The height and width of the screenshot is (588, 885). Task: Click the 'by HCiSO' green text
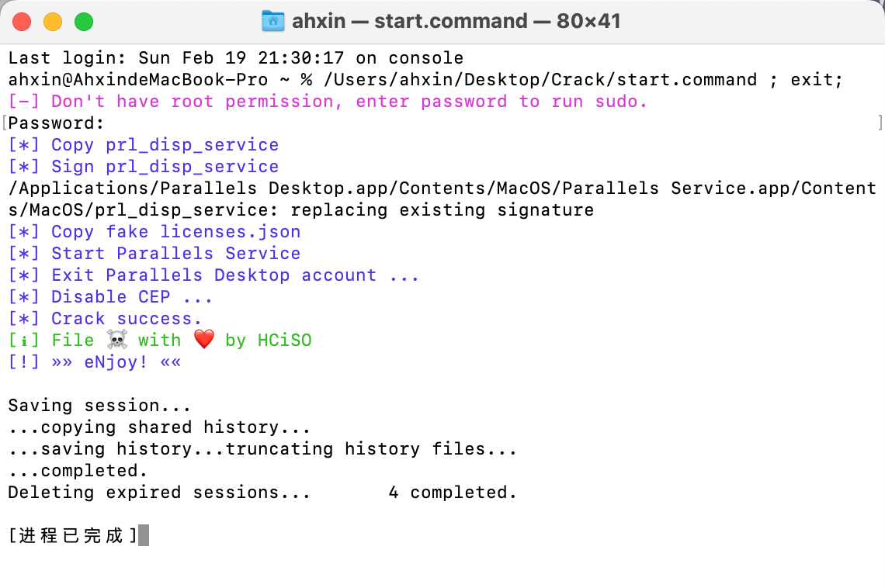268,340
